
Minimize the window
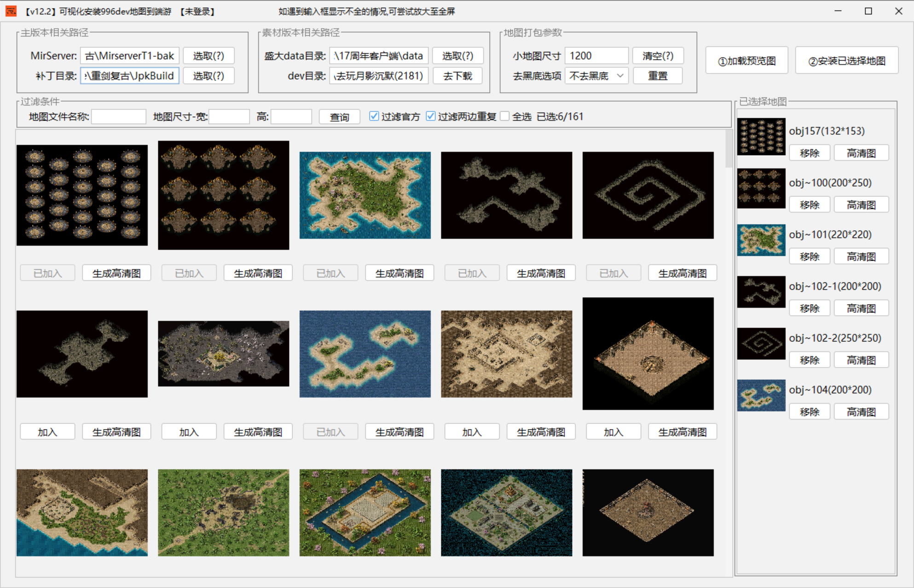[x=838, y=11]
